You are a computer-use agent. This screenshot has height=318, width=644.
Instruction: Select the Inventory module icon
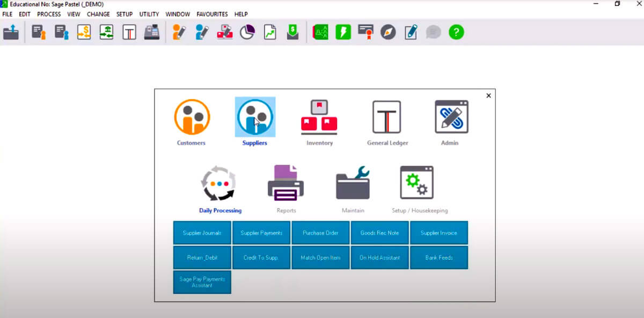[319, 117]
